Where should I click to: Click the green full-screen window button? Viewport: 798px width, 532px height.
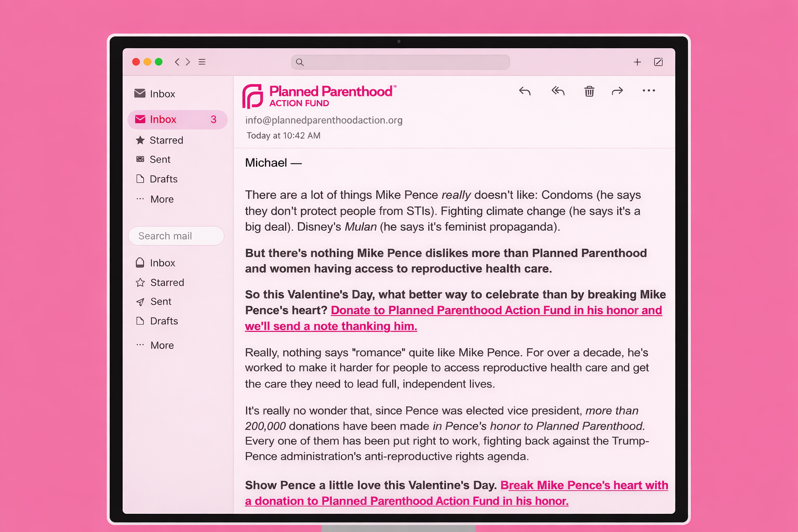point(159,62)
